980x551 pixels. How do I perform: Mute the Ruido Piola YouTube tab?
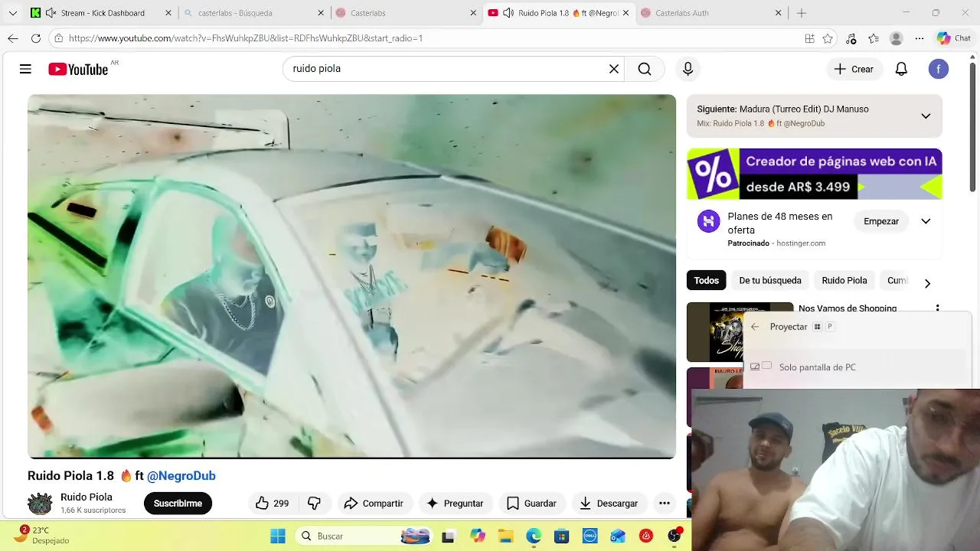pos(508,13)
